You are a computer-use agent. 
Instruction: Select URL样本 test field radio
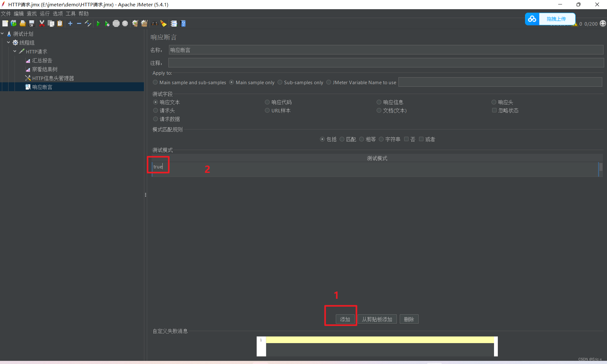(x=267, y=110)
